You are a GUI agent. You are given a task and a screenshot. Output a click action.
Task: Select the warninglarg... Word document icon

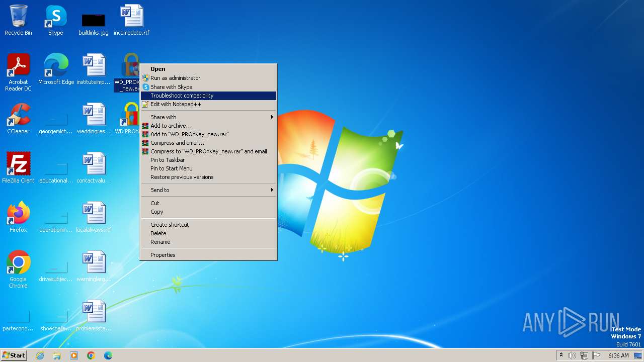[94, 266]
